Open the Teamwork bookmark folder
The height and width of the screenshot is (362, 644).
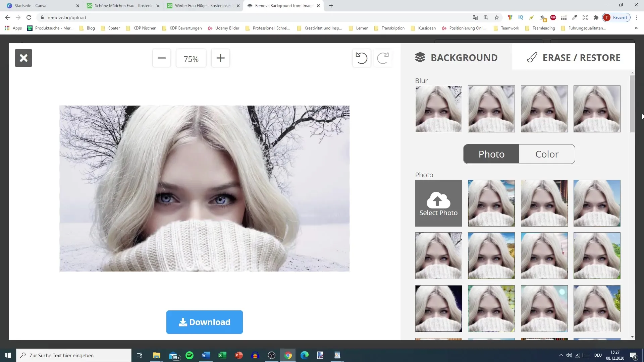click(506, 28)
